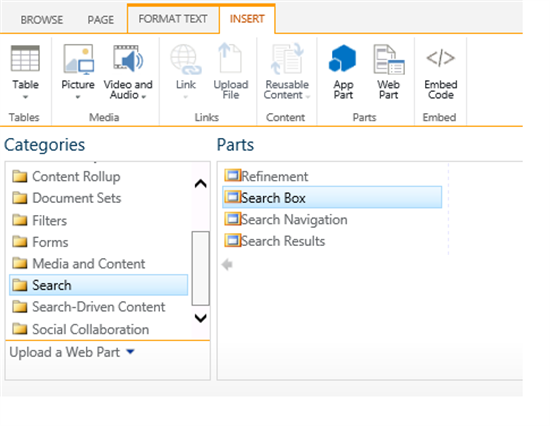Open the Table dropdown arrow

[25, 97]
